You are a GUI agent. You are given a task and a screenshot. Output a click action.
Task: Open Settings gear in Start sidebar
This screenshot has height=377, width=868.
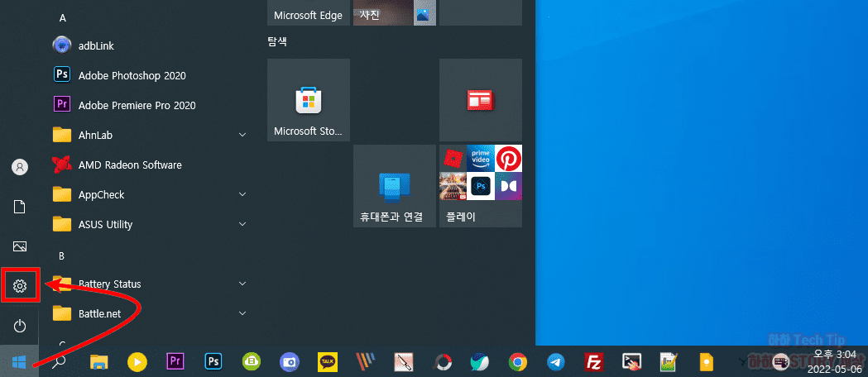(x=20, y=286)
